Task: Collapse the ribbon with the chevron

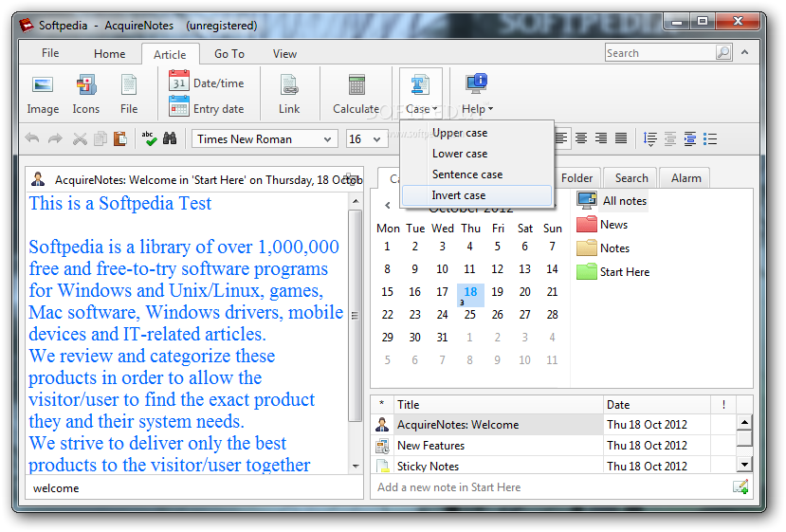Action: tap(745, 52)
